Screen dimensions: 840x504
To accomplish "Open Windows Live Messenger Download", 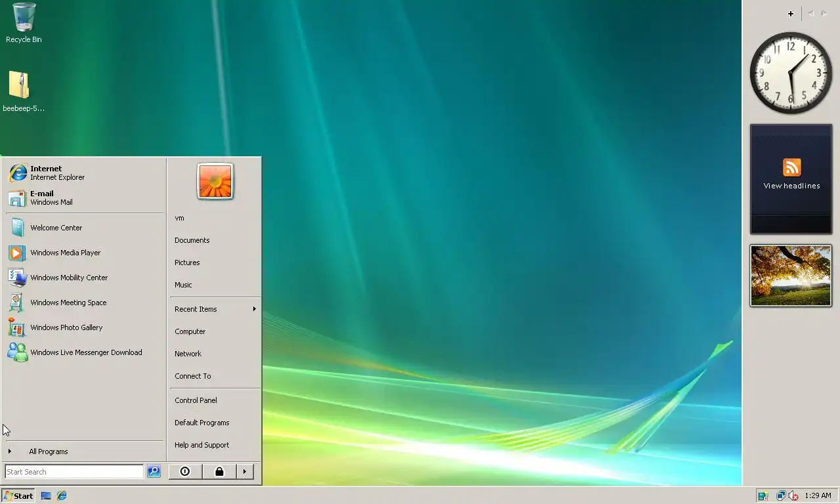I will pos(84,352).
